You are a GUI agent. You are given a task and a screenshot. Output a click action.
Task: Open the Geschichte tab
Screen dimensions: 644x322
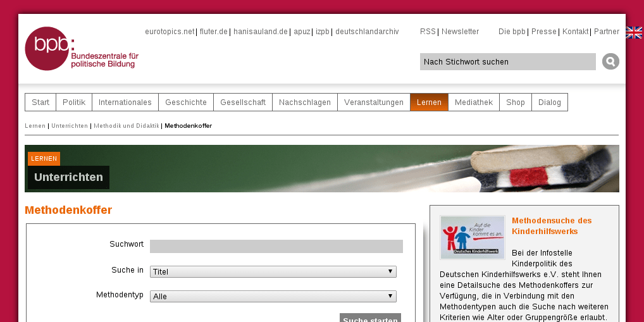186,102
